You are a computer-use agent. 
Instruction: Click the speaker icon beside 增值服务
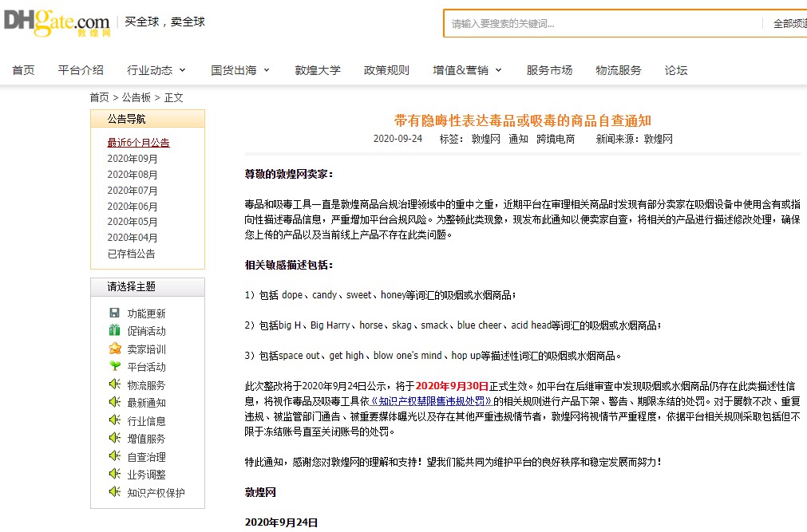[115, 438]
